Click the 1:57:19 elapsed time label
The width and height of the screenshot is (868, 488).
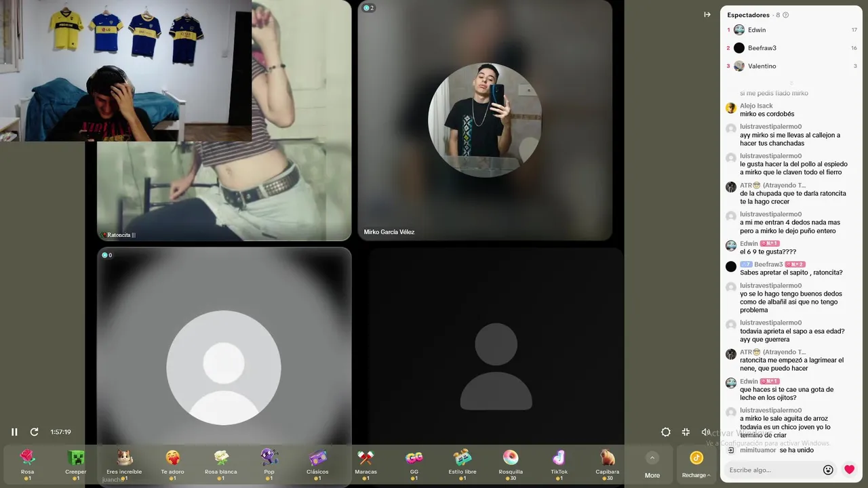(60, 432)
